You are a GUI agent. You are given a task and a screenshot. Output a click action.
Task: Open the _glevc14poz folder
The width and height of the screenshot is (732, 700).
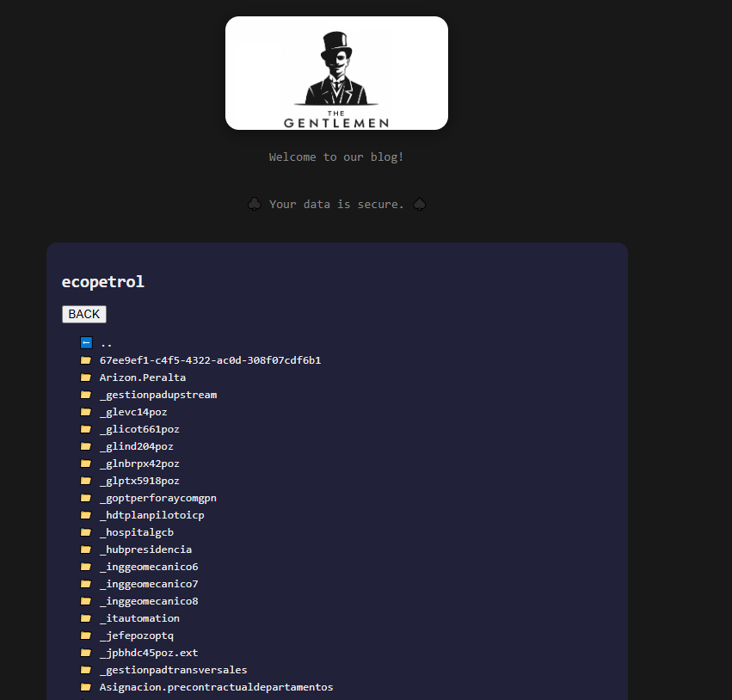133,412
